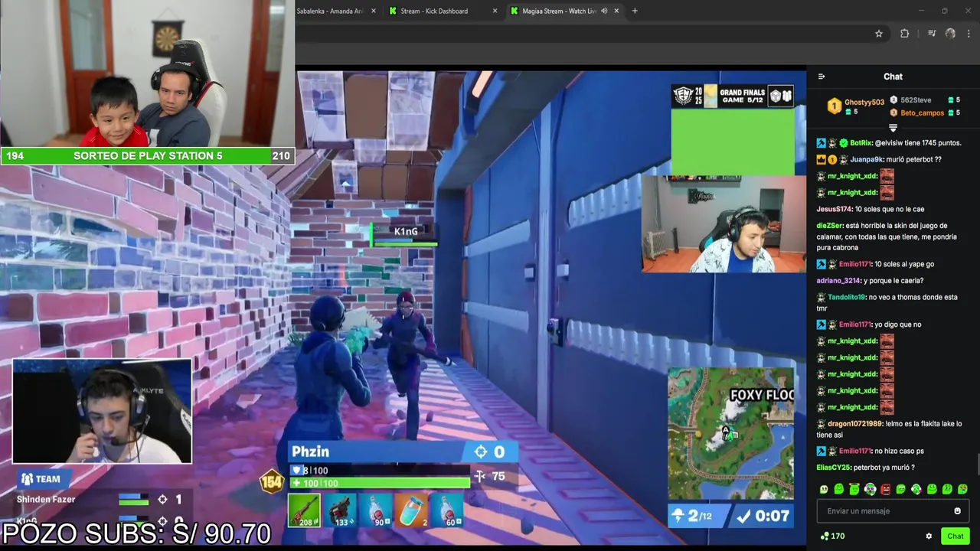Screen dimensions: 980x551
Task: Open the browser media controls icon
Action: pos(932,34)
